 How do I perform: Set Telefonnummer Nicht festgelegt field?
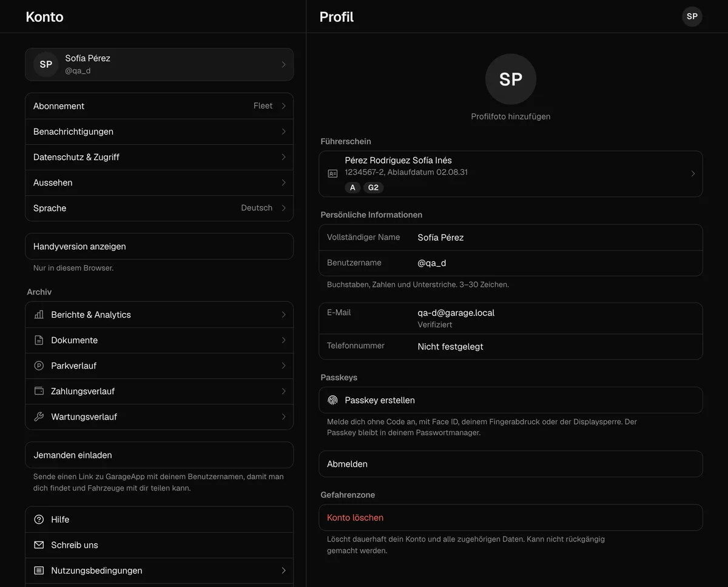tap(511, 347)
